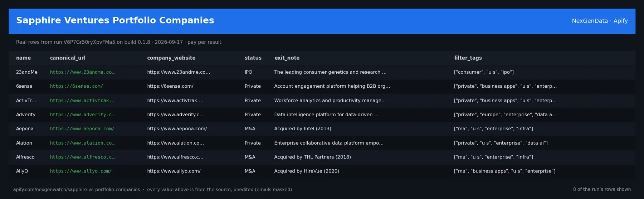Viewport: 644px width, 199px height.
Task: Click the 23andMe canonical URL link
Action: tap(82, 72)
